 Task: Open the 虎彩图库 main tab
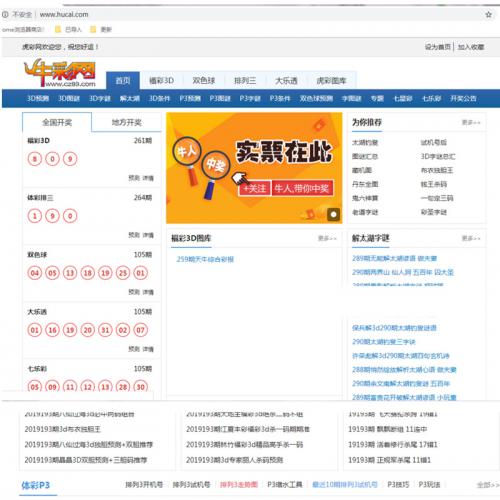pyautogui.click(x=331, y=81)
